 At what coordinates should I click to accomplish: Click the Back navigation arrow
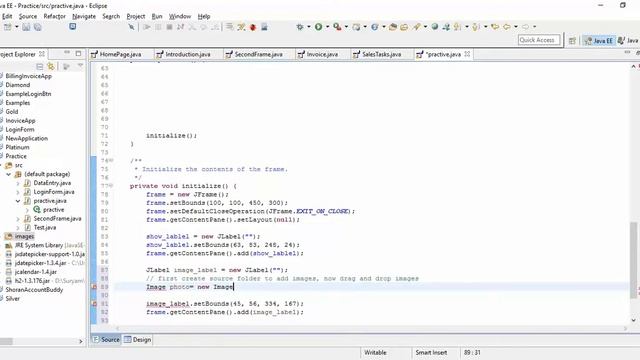tap(507, 27)
